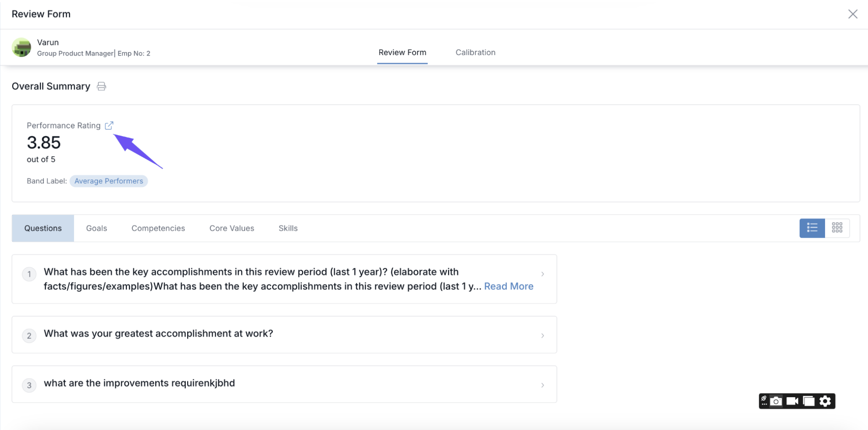This screenshot has height=430, width=868.
Task: Switch to grid view layout
Action: [x=837, y=228]
